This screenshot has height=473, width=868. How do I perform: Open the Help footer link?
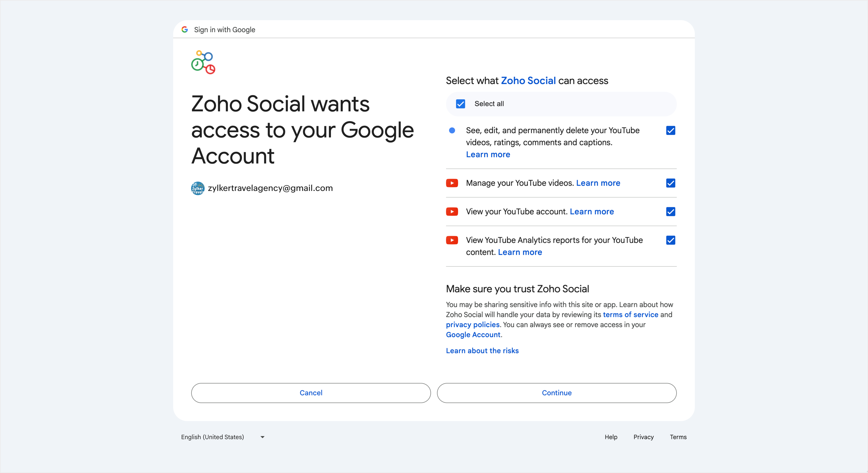[611, 437]
